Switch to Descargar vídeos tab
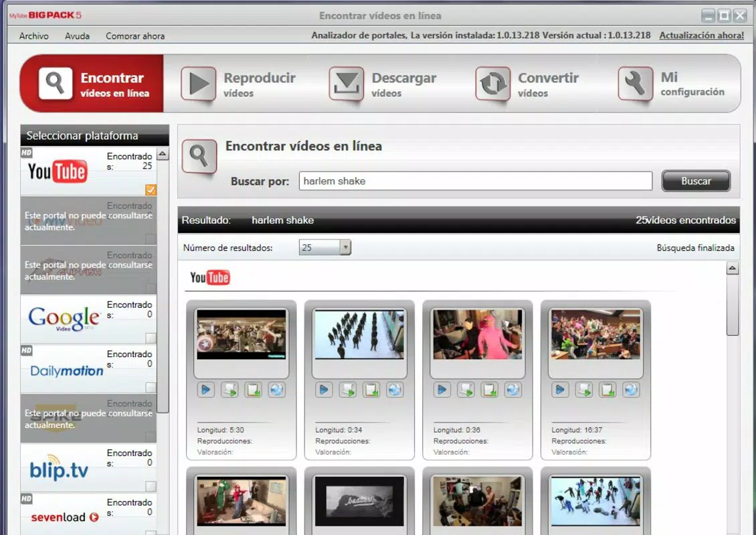The image size is (756, 535). pos(382,84)
